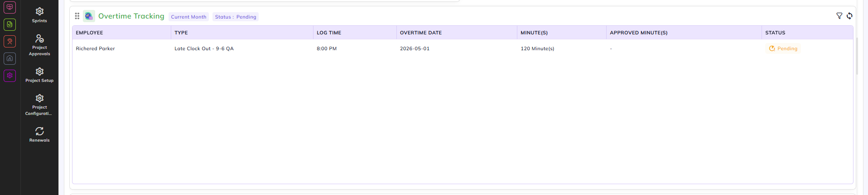The height and width of the screenshot is (195, 868).
Task: Open Project Approvals
Action: coord(39,45)
